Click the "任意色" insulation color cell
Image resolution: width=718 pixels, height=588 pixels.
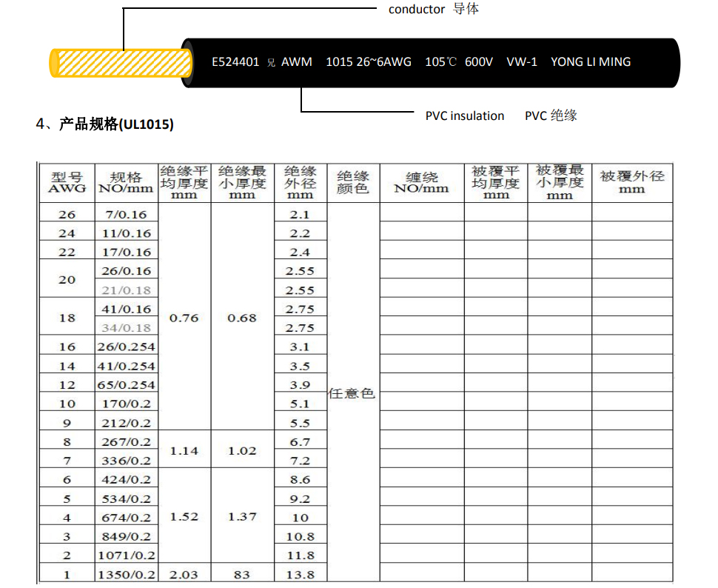pyautogui.click(x=352, y=393)
